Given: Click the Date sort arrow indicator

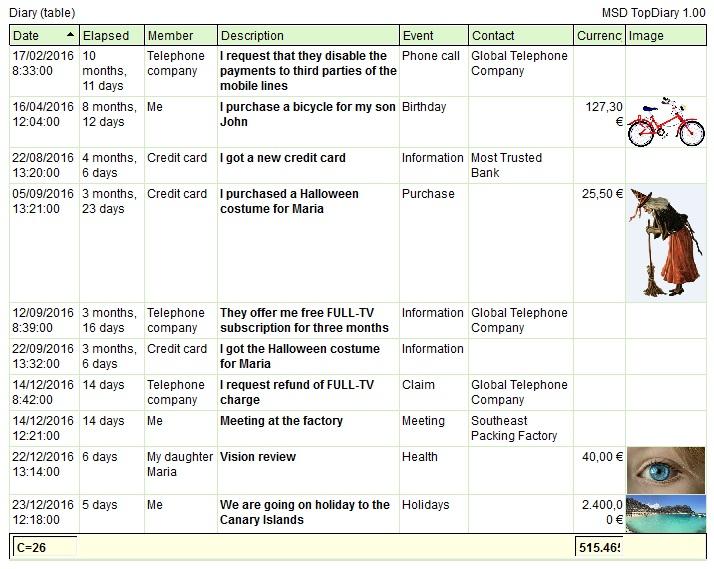Looking at the screenshot, I should pos(70,34).
